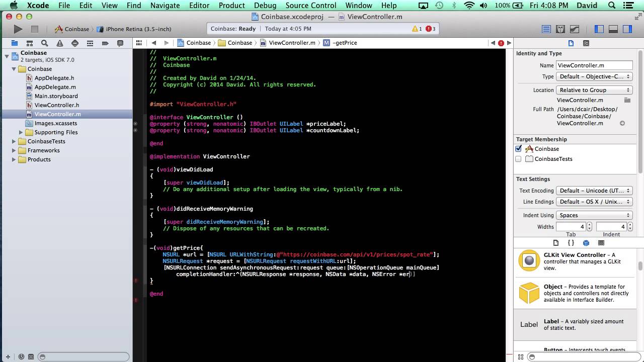Toggle Coinbase target membership checkbox

click(x=518, y=149)
